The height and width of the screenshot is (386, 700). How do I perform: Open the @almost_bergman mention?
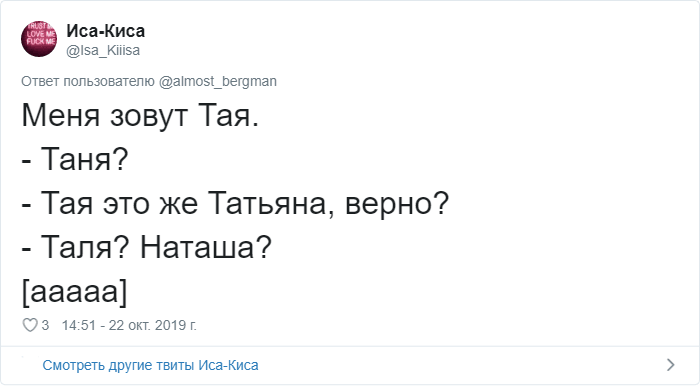217,82
